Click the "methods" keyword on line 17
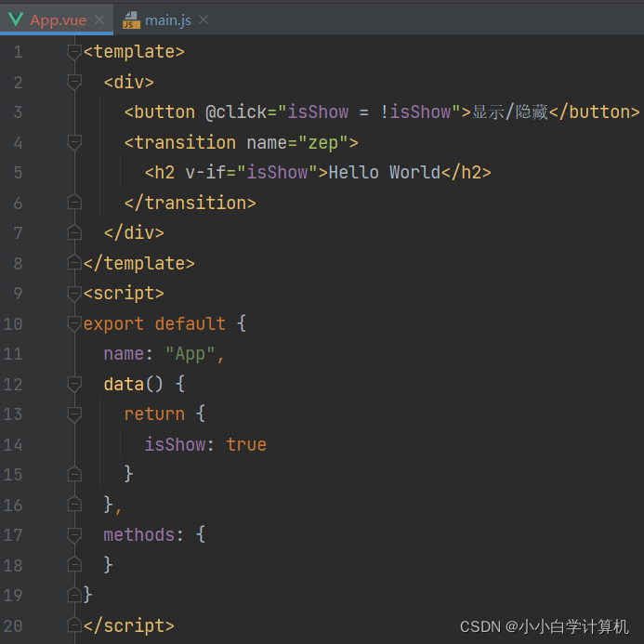 pyautogui.click(x=138, y=535)
